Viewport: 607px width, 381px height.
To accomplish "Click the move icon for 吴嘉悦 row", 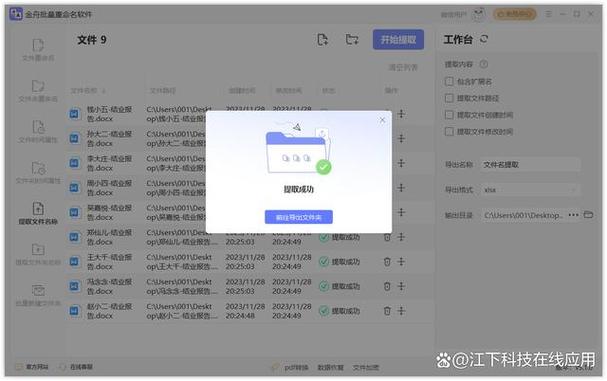I will (401, 212).
